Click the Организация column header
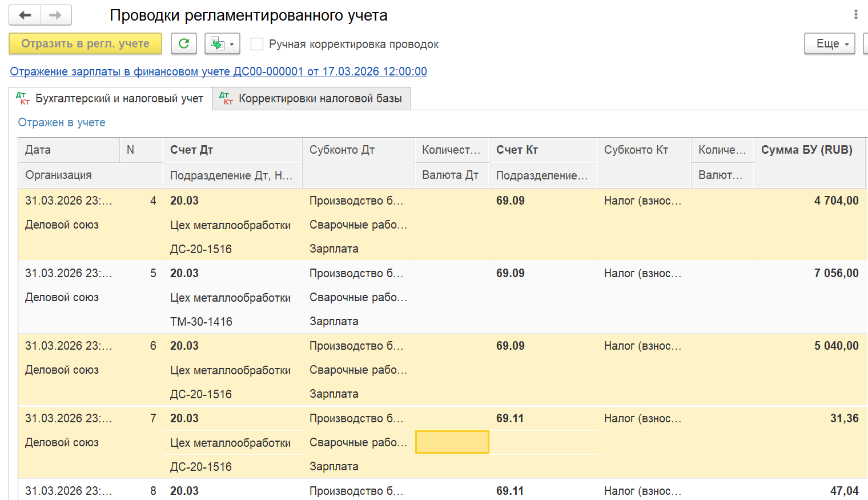The image size is (868, 500). click(x=90, y=175)
